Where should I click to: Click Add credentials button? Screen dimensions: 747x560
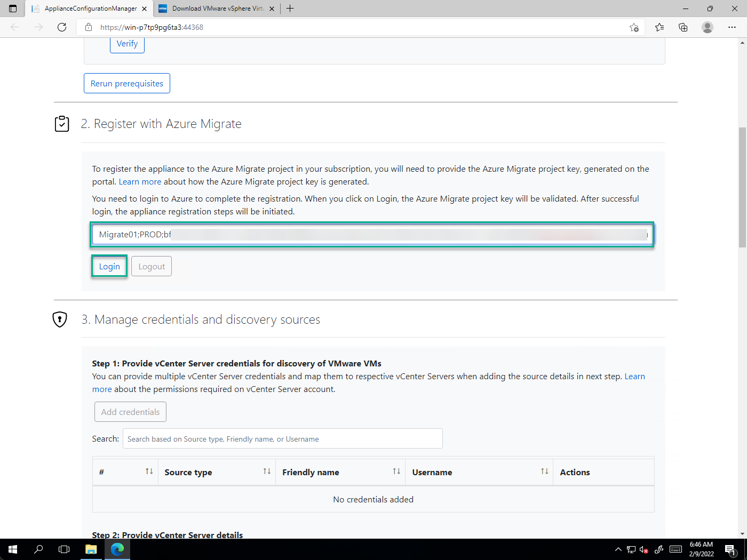131,412
